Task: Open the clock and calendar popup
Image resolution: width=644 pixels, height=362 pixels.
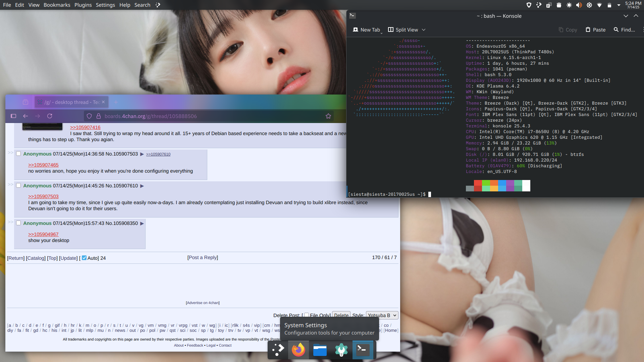Action: (633, 5)
